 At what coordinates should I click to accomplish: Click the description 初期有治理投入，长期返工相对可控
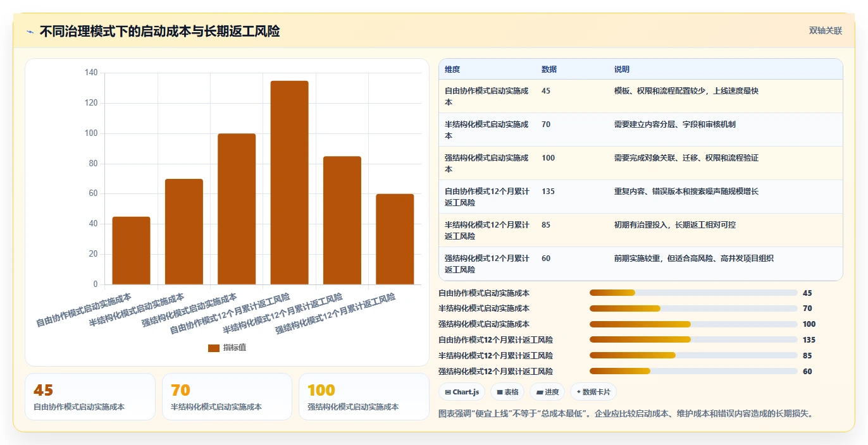(674, 224)
